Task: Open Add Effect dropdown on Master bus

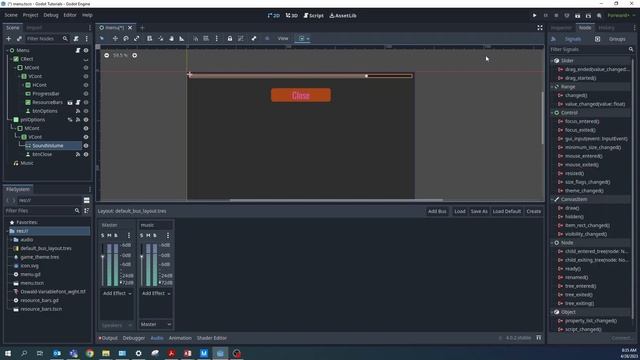Action: point(117,293)
